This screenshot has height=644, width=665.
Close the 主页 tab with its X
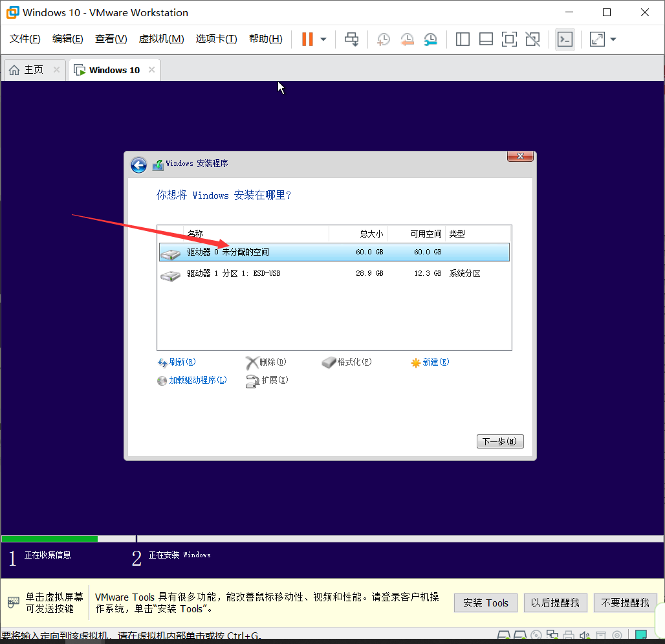(56, 69)
